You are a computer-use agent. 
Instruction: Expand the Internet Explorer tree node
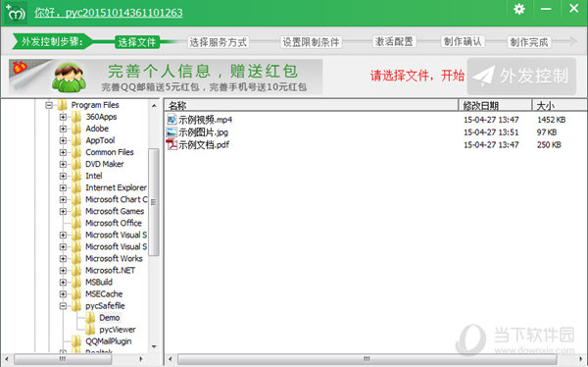point(63,187)
